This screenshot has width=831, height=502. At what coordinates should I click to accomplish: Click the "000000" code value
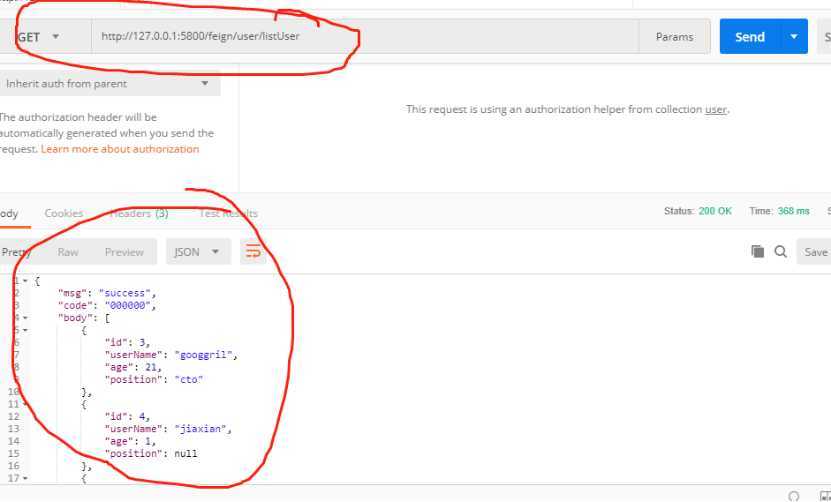click(x=128, y=305)
